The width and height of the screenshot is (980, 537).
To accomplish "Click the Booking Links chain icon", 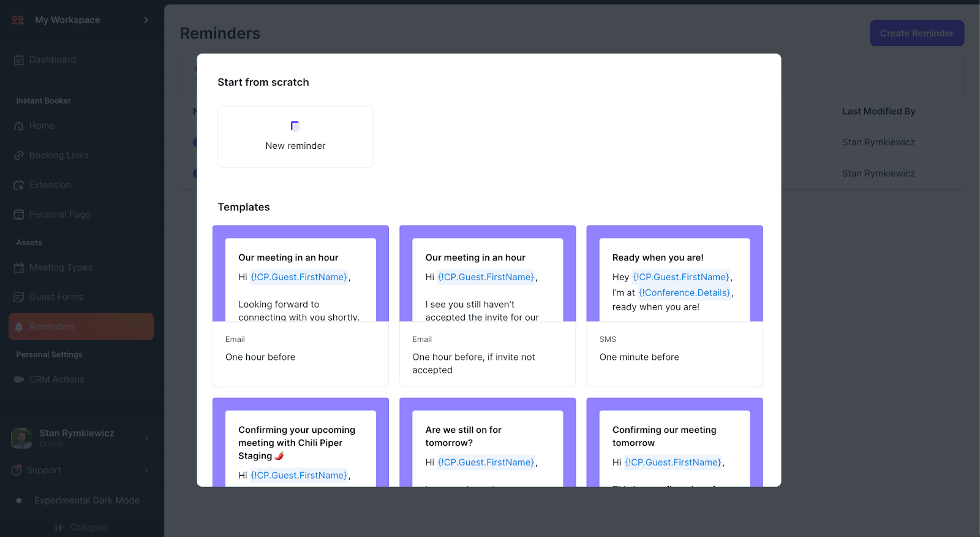I will point(19,156).
